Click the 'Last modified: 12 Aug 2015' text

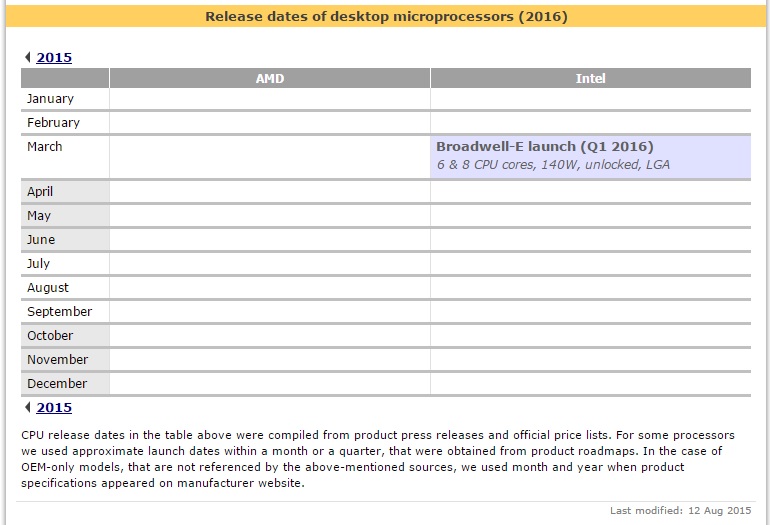coord(680,511)
